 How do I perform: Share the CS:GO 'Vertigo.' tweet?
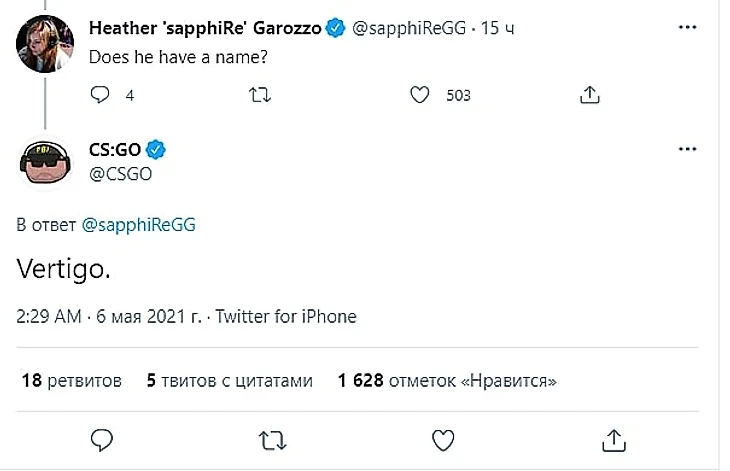tap(615, 439)
